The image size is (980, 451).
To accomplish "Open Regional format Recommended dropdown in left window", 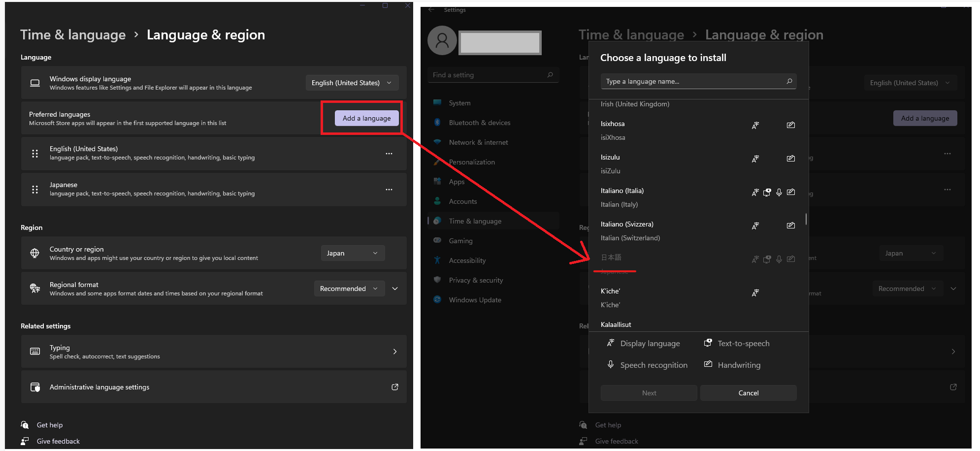I will click(x=349, y=289).
